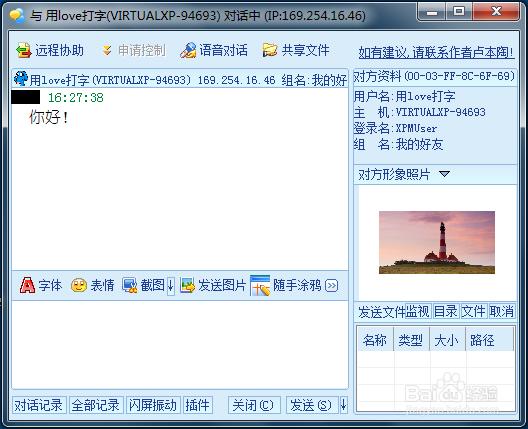Expand the 截图 dropdown arrow
The height and width of the screenshot is (429, 528).
point(171,286)
